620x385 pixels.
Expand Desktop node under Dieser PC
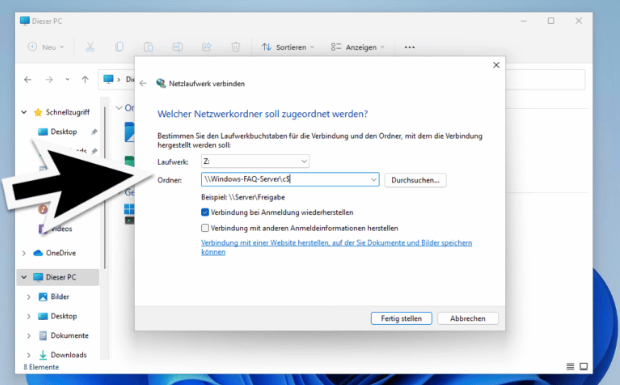click(x=28, y=316)
